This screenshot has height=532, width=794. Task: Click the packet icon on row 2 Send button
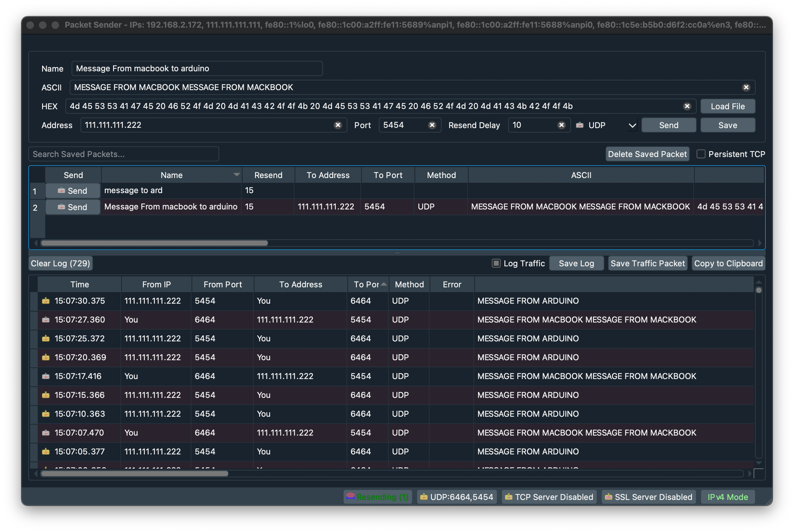pos(62,207)
